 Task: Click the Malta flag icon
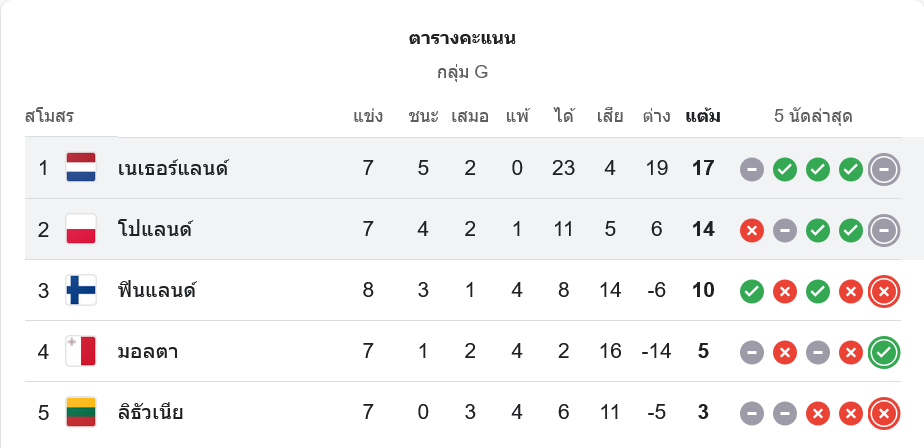point(81,352)
